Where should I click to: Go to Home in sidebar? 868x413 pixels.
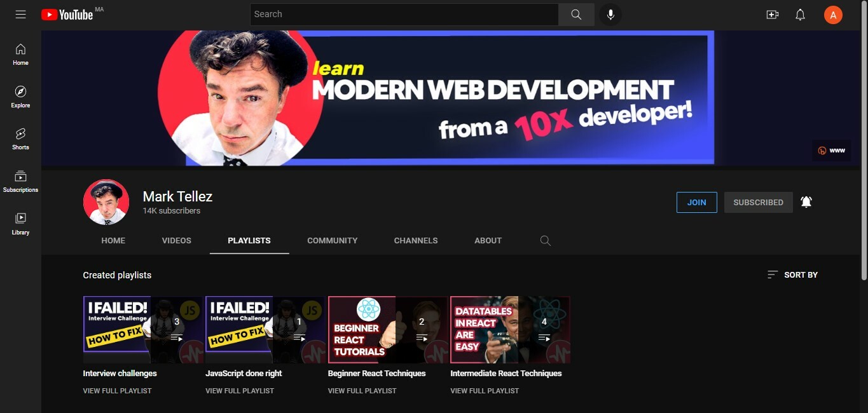click(x=20, y=55)
